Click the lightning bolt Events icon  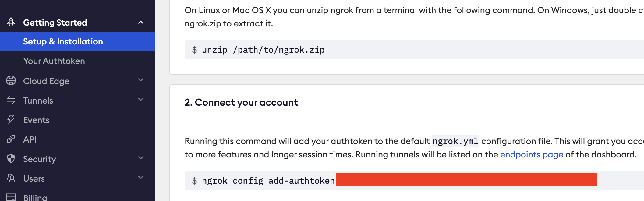[11, 119]
